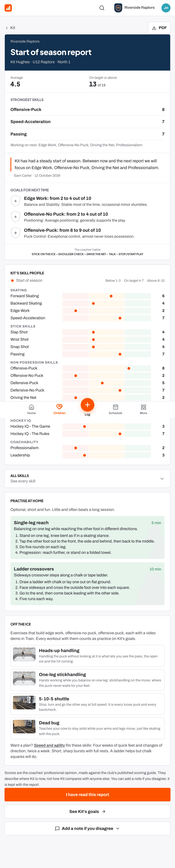Open search with the magnifier icon
Image resolution: width=175 pixels, height=868 pixels.
[102, 8]
